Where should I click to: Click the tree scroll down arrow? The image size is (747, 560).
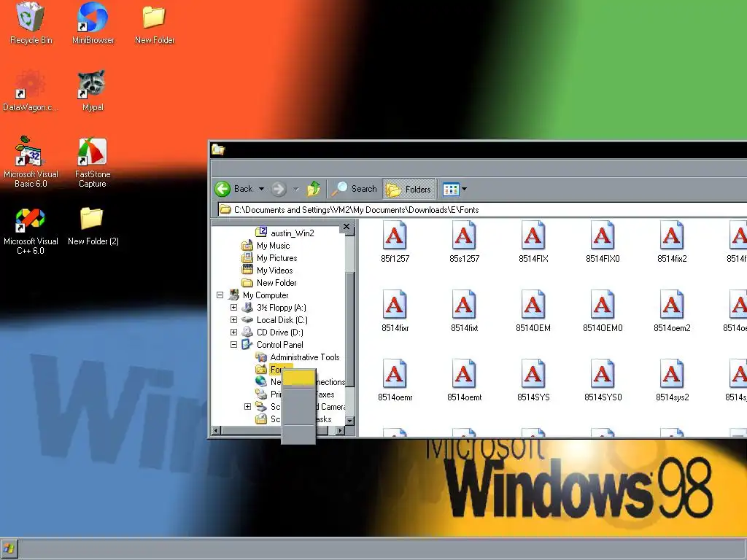coord(350,421)
